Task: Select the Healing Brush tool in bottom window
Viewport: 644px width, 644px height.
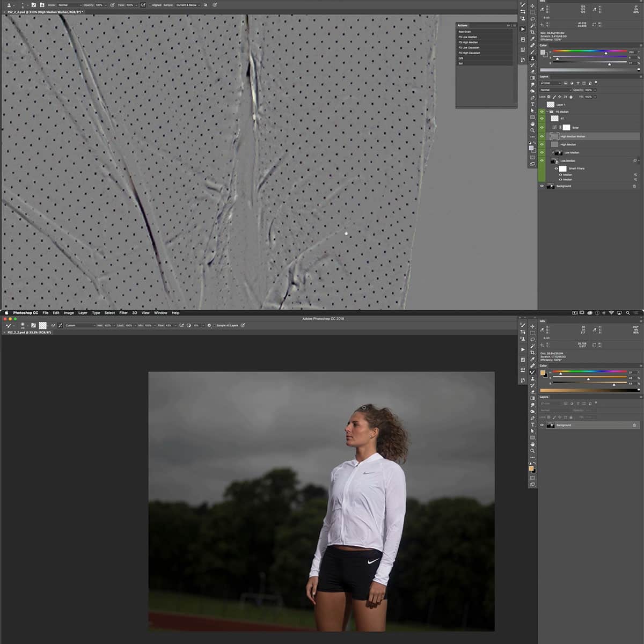Action: (x=532, y=365)
